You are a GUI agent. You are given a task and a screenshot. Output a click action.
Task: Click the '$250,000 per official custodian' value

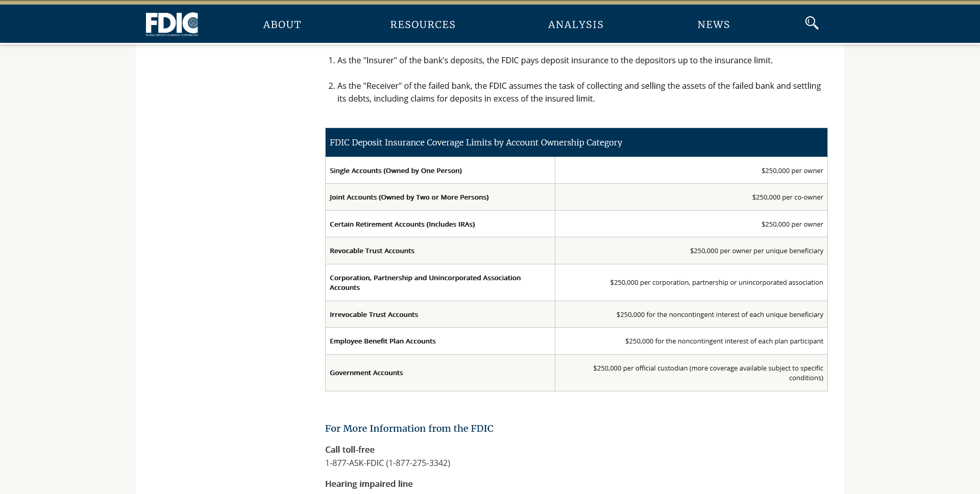point(708,373)
